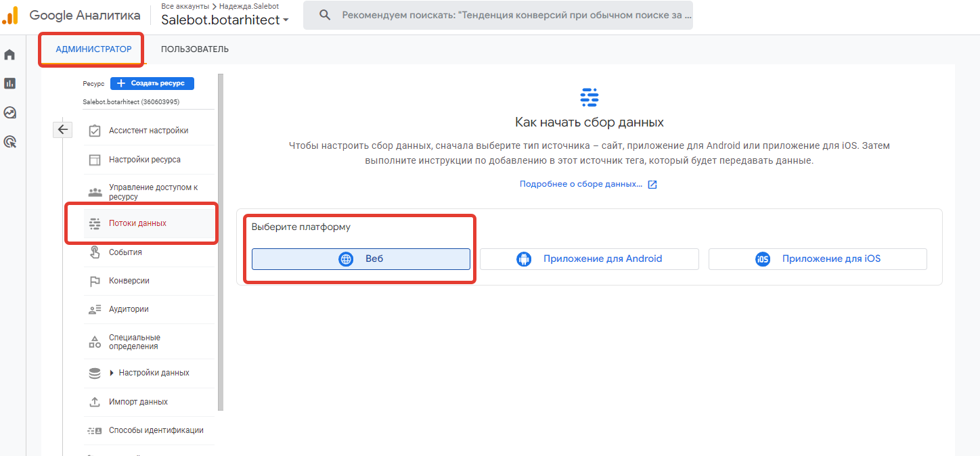Switch to the Пользователь tab
Image resolution: width=980 pixels, height=456 pixels.
pos(194,49)
